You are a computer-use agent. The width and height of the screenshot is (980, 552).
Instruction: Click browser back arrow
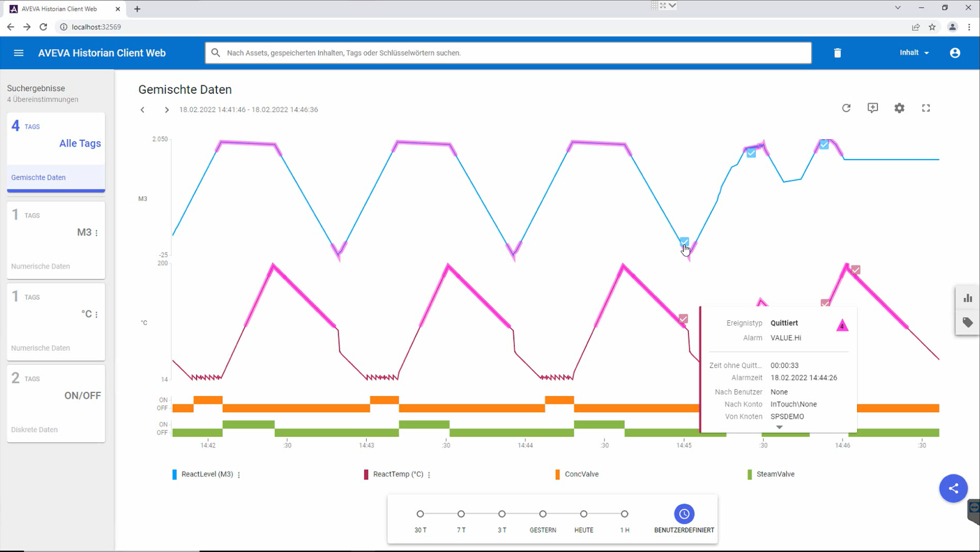(x=11, y=27)
